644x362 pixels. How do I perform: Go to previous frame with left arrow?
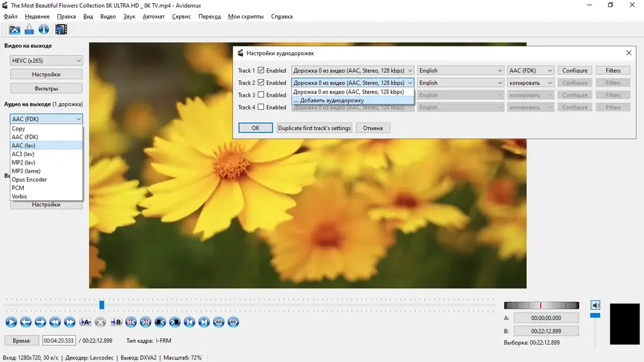tap(26, 322)
